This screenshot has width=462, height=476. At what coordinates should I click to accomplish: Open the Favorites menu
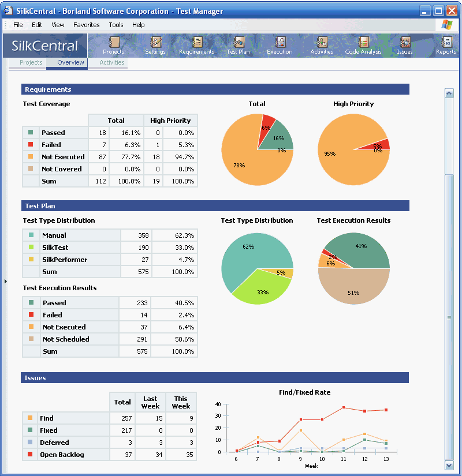(x=86, y=25)
